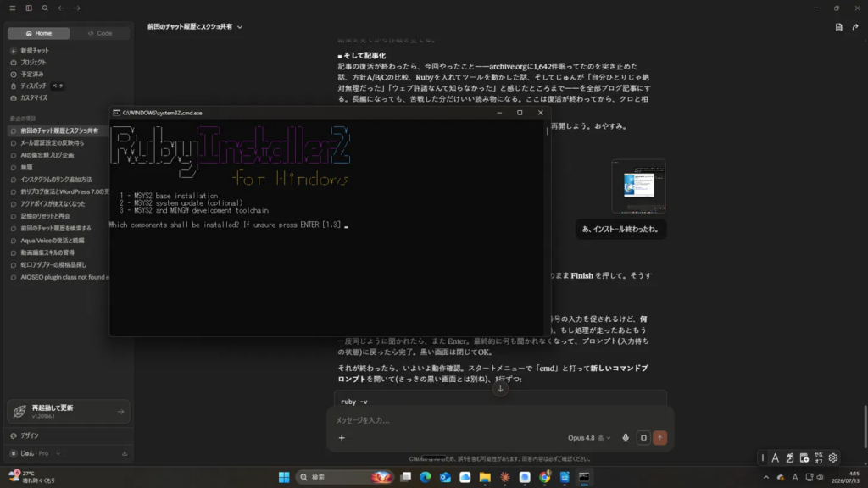Open ディスパッチ beta item
This screenshot has height=488, width=868.
pos(37,86)
